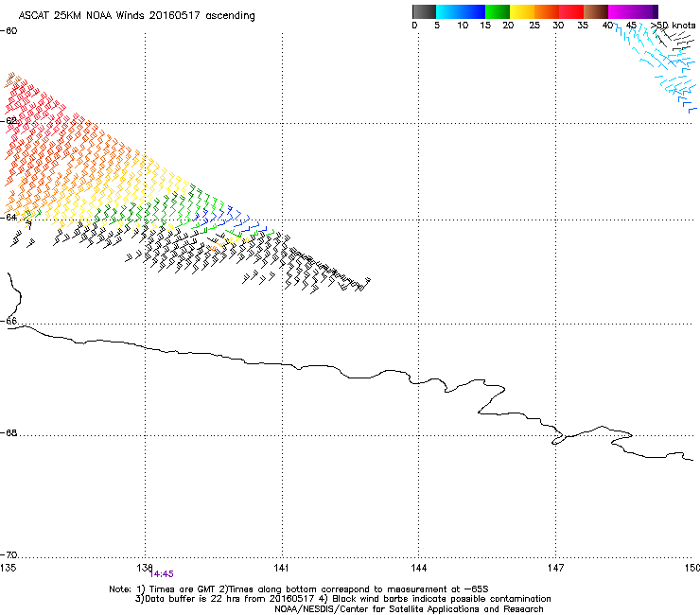700x615 pixels.
Task: Click the cyan-blue 5-15 knot color bar segment
Action: 461,11
